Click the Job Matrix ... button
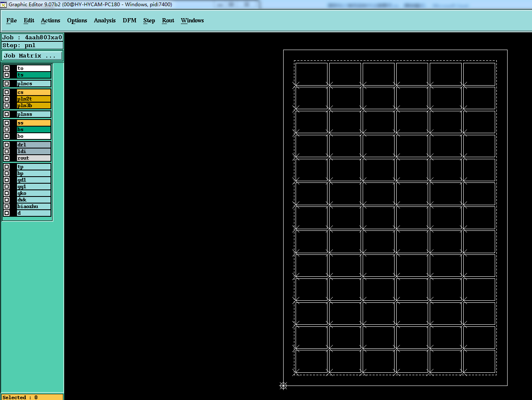The width and height of the screenshot is (532, 400). [33, 55]
